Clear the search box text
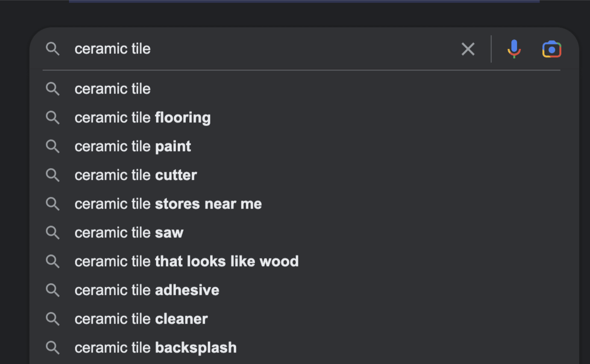 coord(468,49)
